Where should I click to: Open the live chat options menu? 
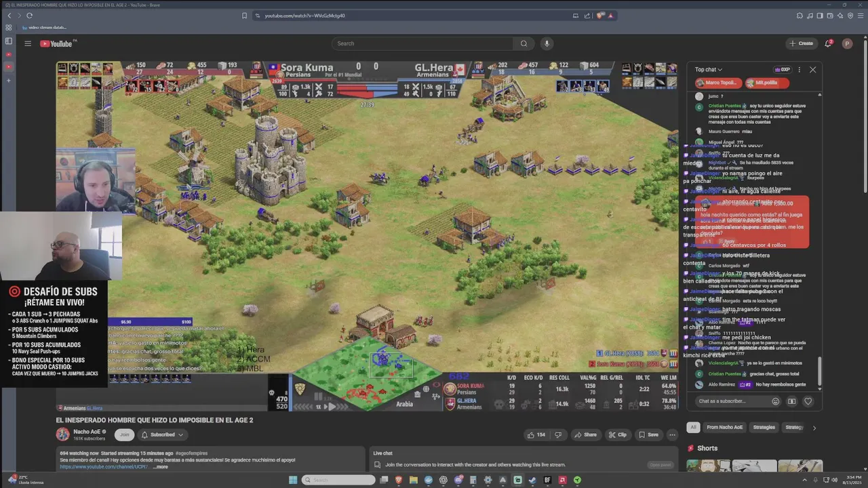pos(799,69)
